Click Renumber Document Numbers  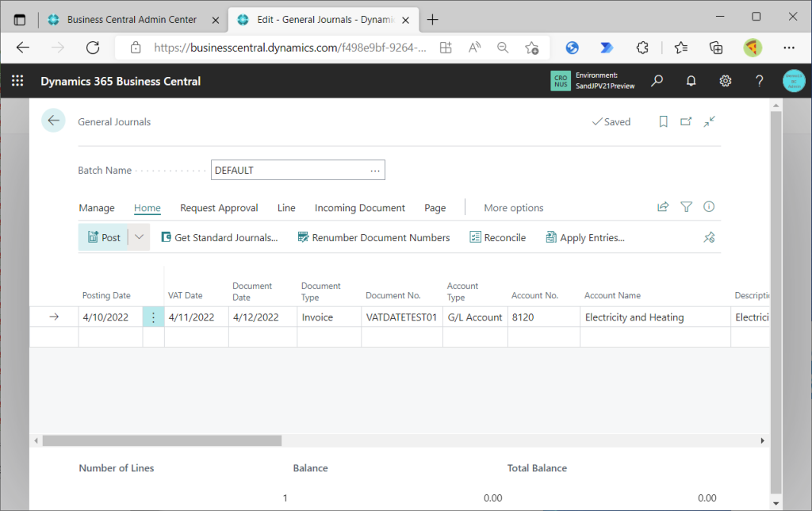(x=374, y=237)
